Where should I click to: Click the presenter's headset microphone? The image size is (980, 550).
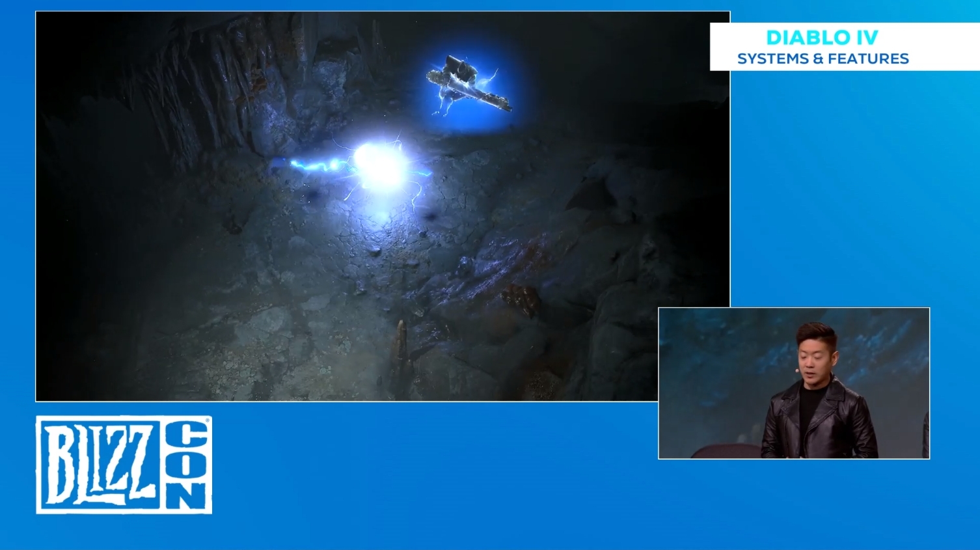coord(796,370)
